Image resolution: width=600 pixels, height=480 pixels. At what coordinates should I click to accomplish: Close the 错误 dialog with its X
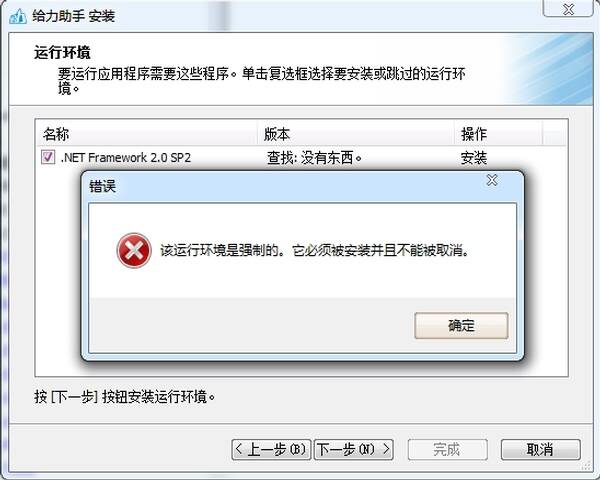(x=492, y=180)
